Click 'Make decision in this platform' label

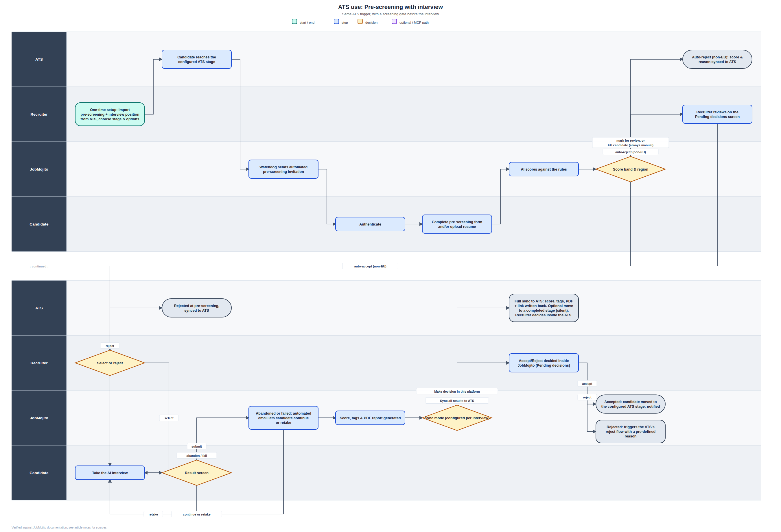457,391
